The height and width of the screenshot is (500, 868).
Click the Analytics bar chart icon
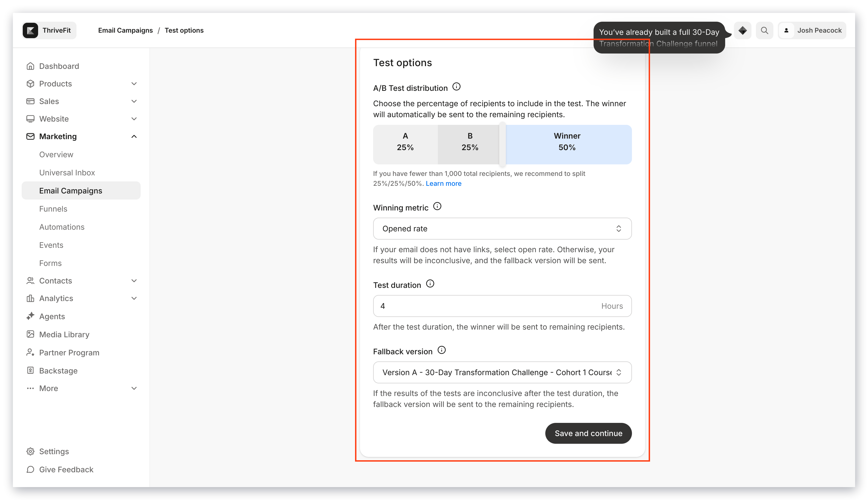coord(30,298)
